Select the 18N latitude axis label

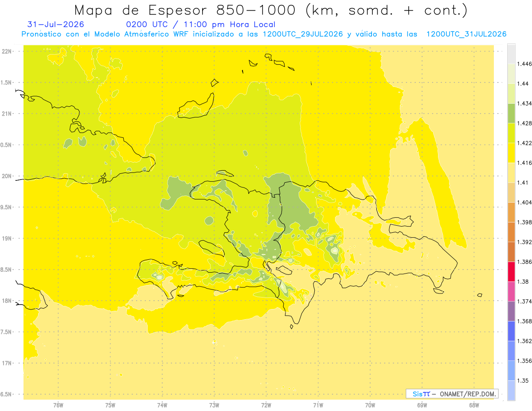7,301
